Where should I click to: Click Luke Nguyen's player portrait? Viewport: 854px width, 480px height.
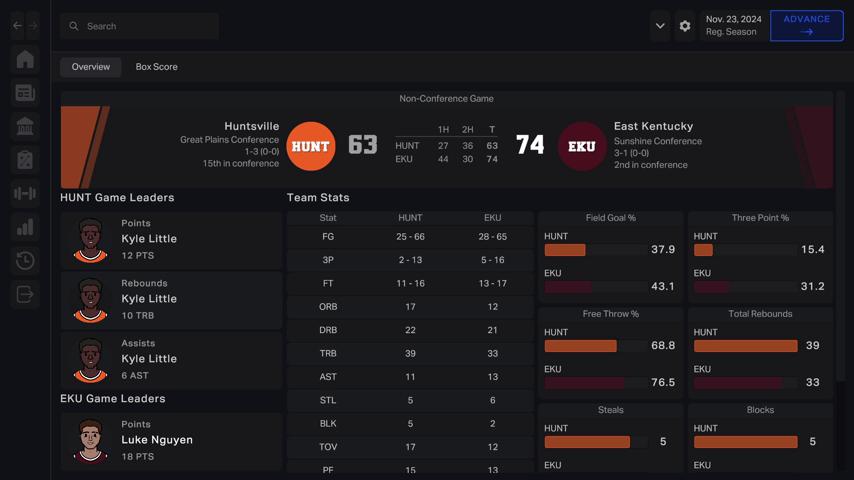tap(91, 441)
